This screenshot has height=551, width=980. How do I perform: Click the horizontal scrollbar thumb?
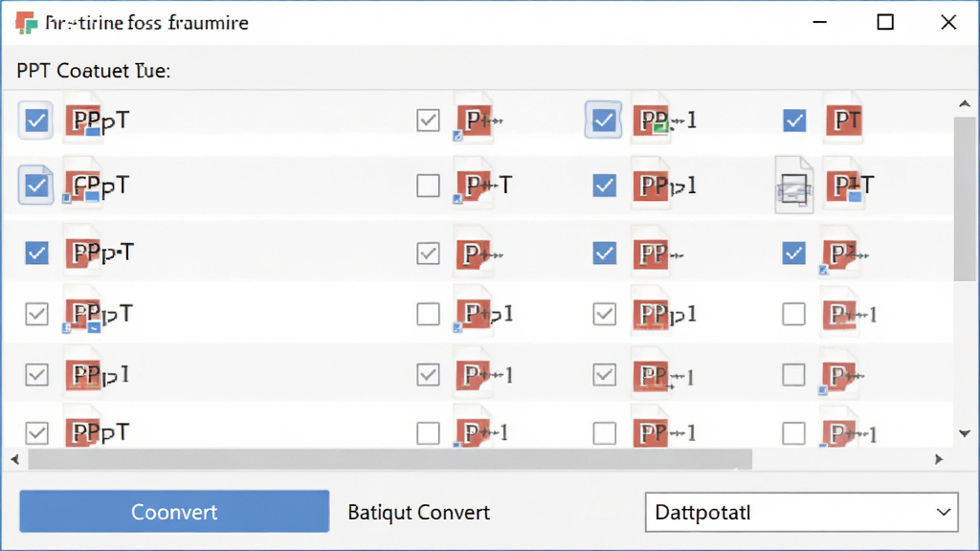(x=390, y=459)
